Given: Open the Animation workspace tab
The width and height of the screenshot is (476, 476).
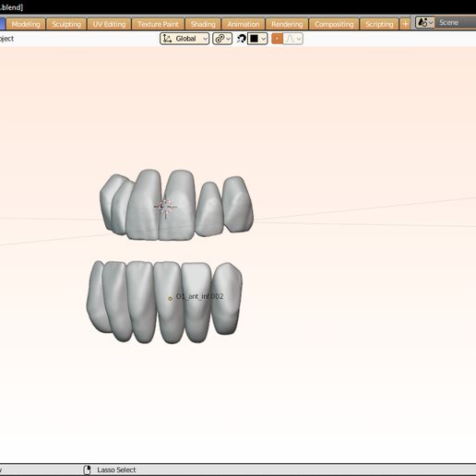Looking at the screenshot, I should (244, 24).
